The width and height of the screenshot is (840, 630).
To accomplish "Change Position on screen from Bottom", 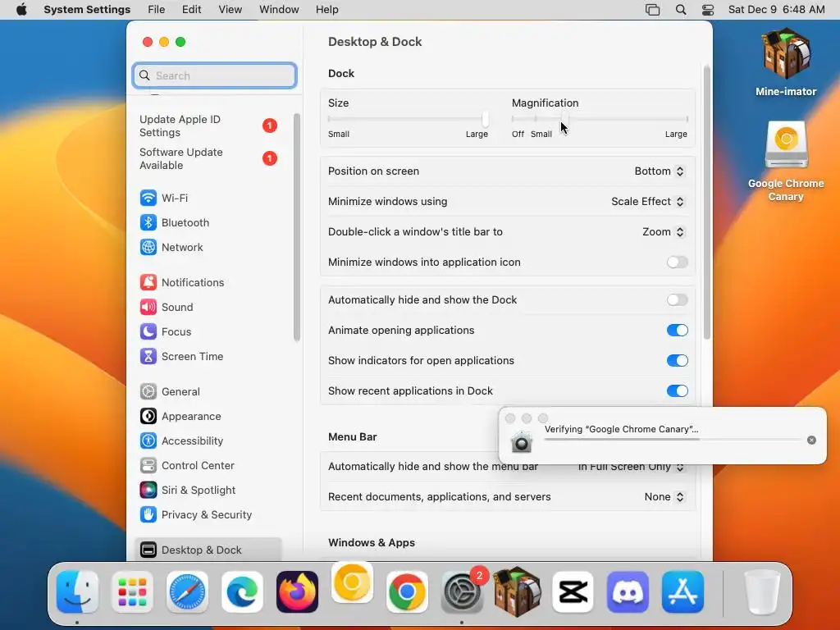I will coord(660,171).
